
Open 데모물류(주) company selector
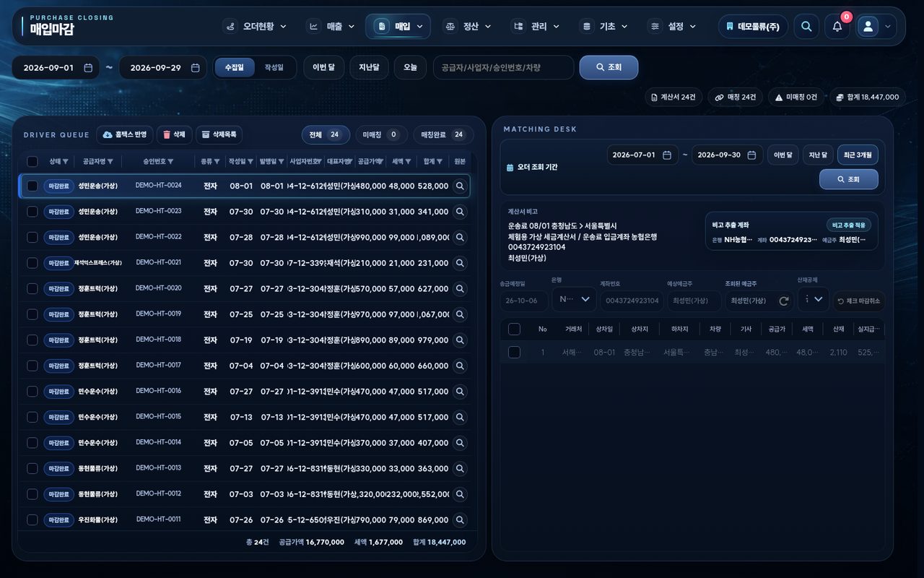point(753,27)
